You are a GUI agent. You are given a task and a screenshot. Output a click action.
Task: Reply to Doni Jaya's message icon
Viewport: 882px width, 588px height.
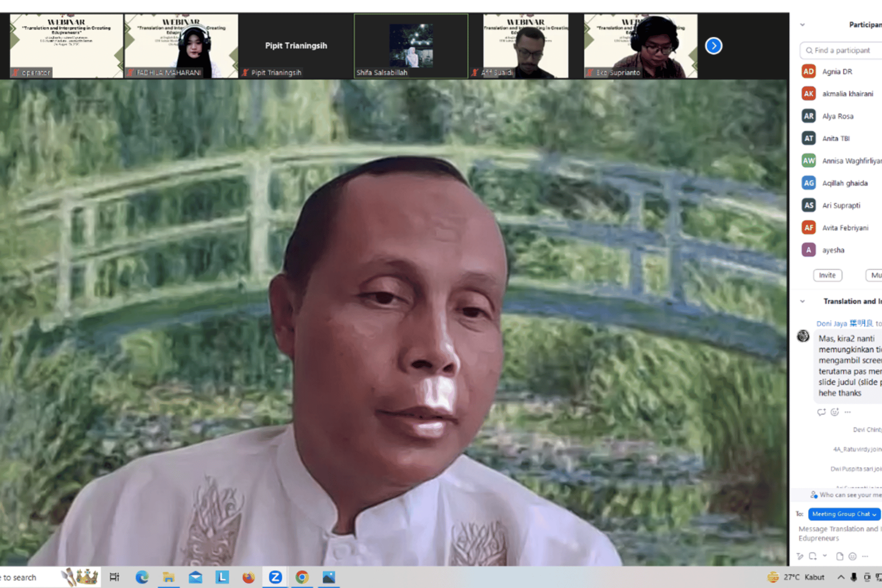pos(821,412)
